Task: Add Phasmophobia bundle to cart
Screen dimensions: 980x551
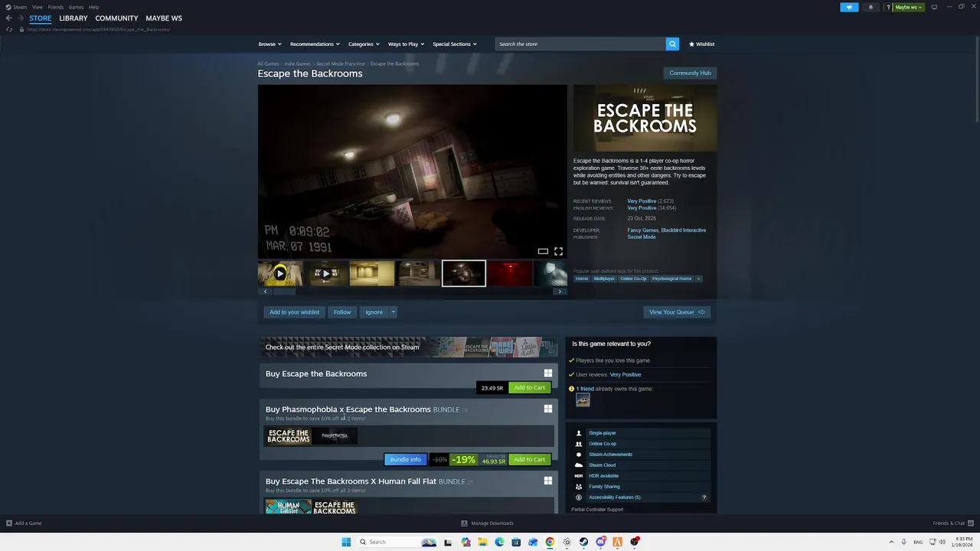Action: coord(529,459)
